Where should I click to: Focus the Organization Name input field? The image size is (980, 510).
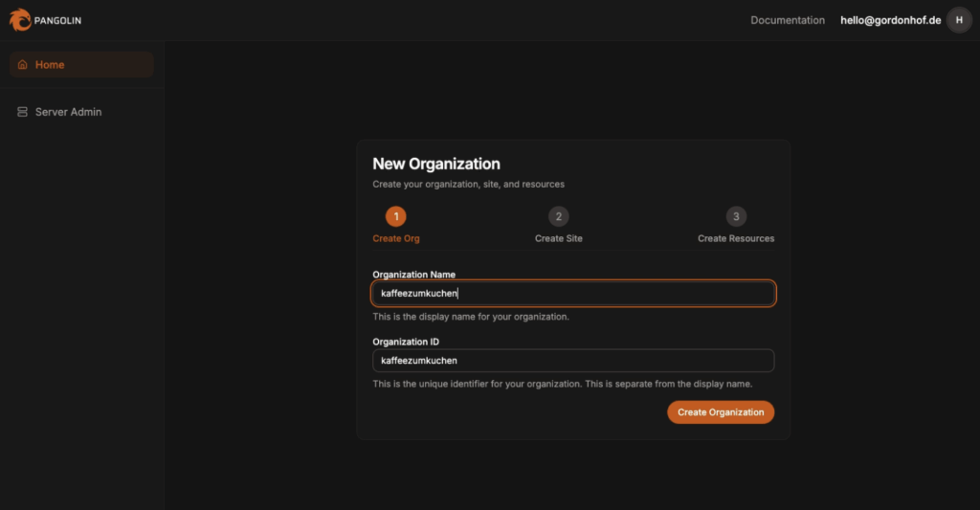coord(572,294)
